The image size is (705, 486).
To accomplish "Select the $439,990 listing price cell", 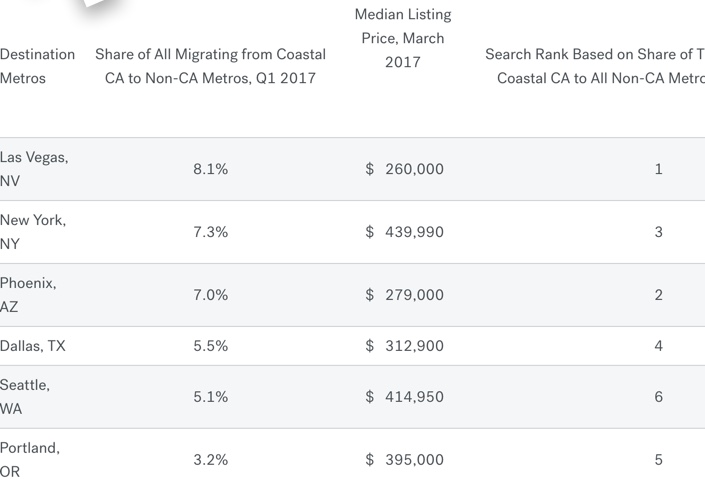I will click(x=405, y=232).
